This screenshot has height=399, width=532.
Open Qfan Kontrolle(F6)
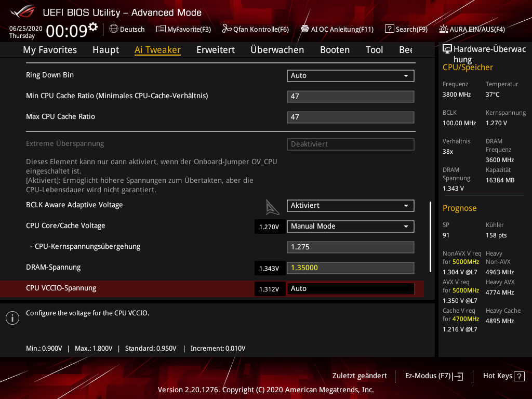click(x=256, y=29)
